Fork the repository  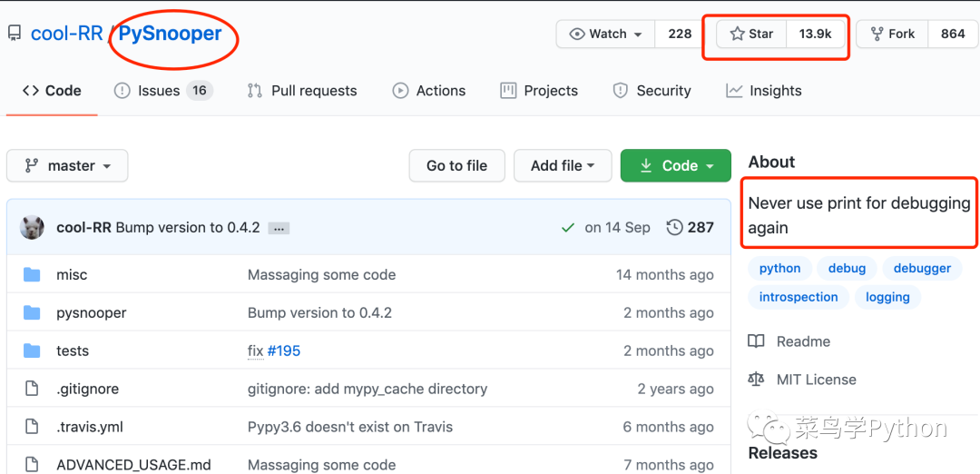[892, 34]
